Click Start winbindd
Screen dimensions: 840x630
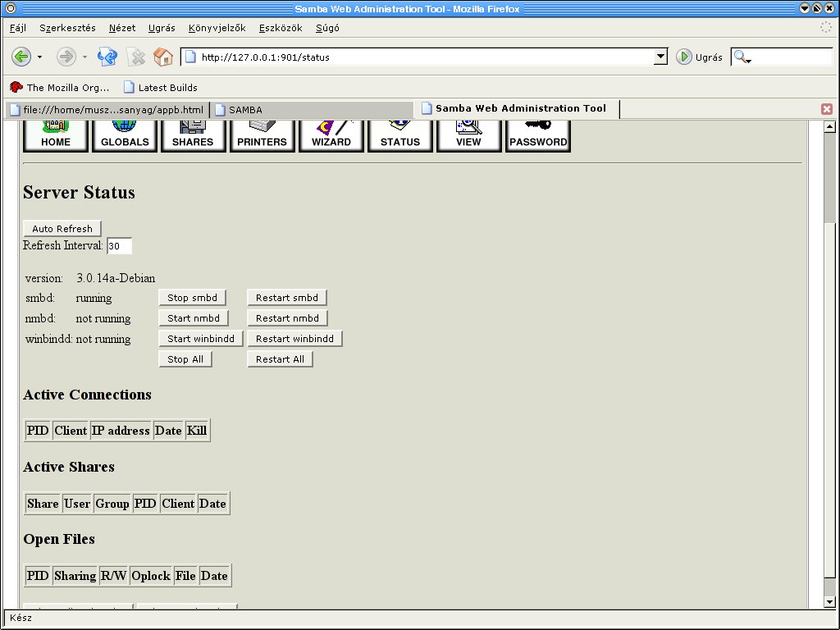point(201,339)
